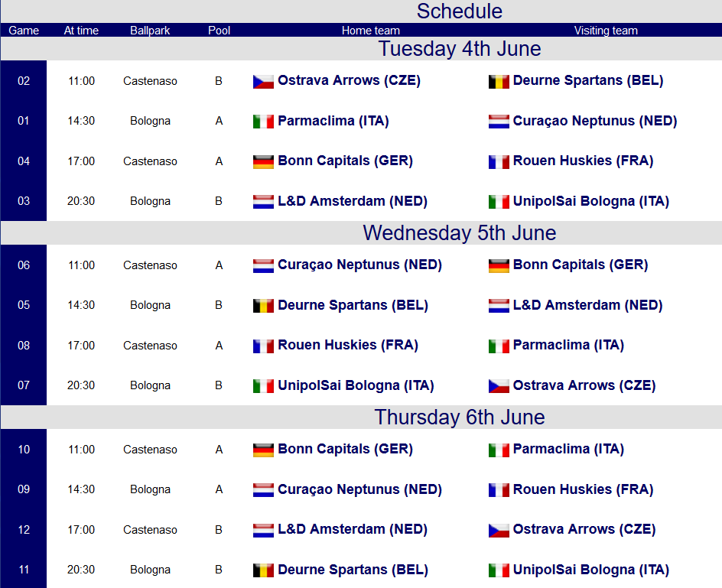Click Belgian flag beside Deurne Spartans, game 02
The width and height of the screenshot is (722, 588).
pyautogui.click(x=499, y=81)
